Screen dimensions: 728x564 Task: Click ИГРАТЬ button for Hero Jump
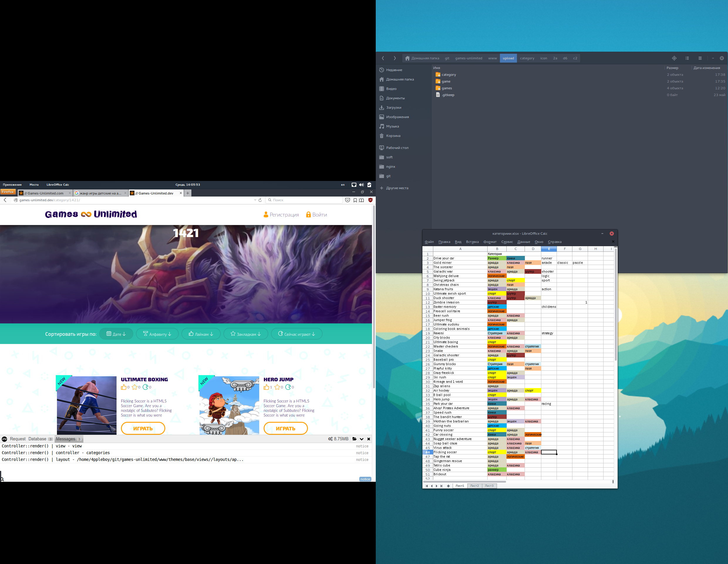point(286,429)
